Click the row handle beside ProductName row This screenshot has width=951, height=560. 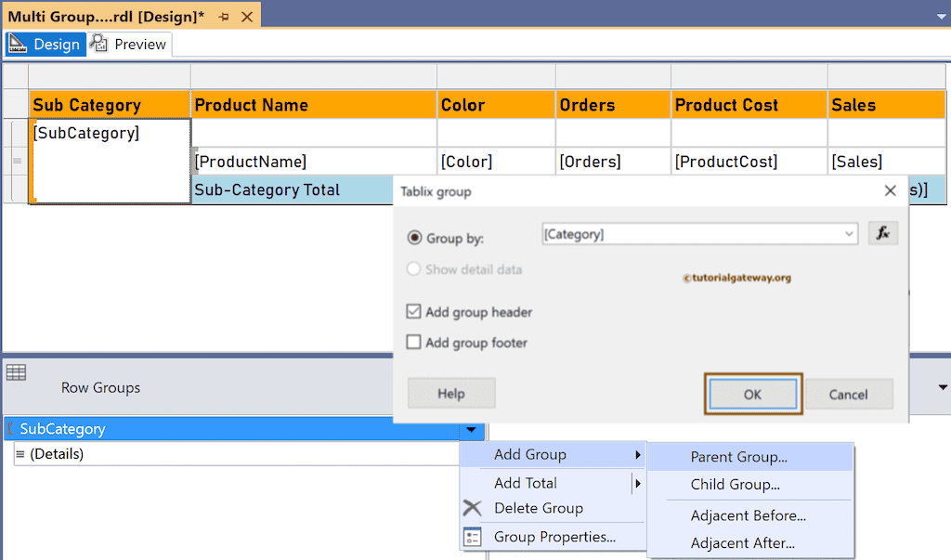pyautogui.click(x=16, y=162)
